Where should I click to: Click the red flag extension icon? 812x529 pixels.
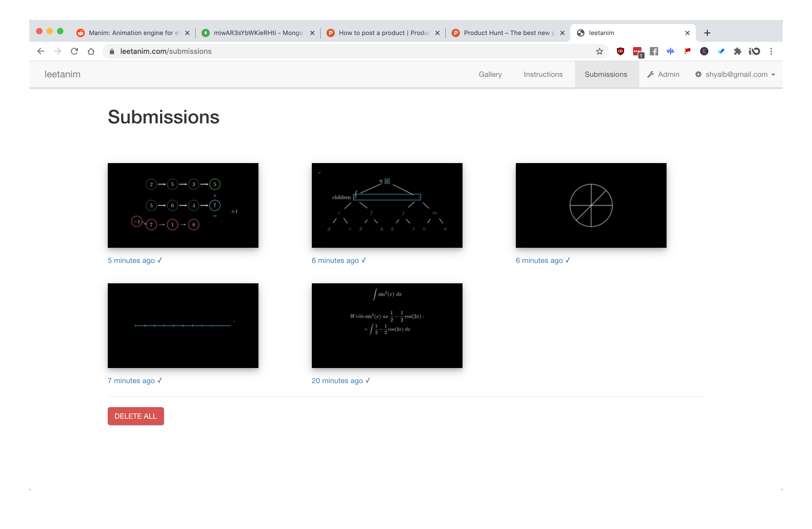(x=687, y=51)
